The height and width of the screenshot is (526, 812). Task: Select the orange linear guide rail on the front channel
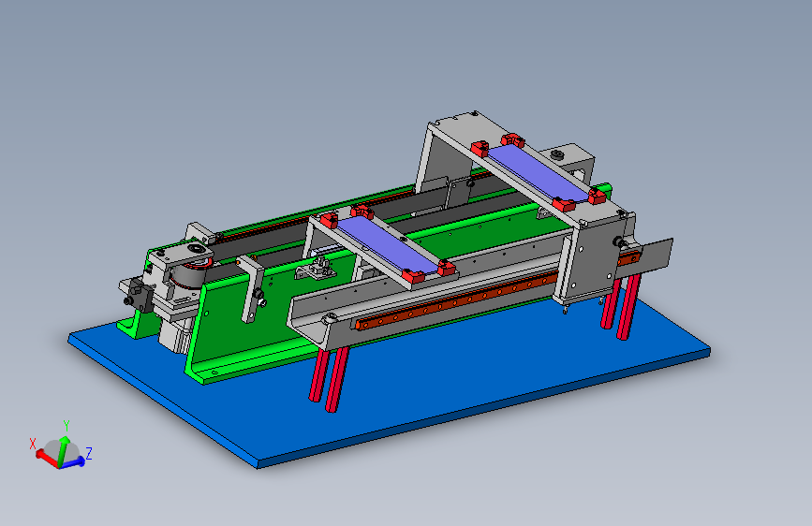tap(456, 301)
